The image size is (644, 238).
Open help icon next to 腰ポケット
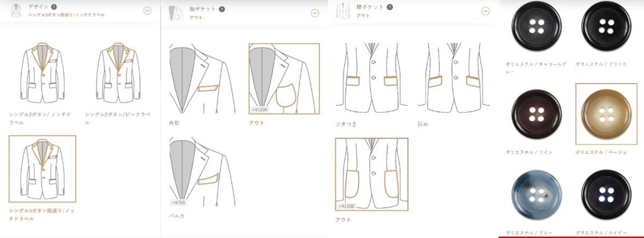click(x=390, y=7)
